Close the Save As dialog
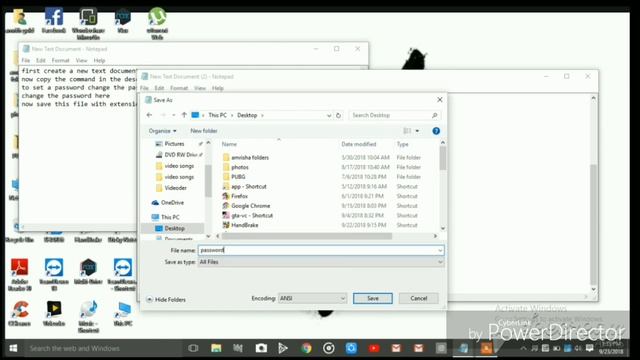The width and height of the screenshot is (640, 360). (x=440, y=100)
